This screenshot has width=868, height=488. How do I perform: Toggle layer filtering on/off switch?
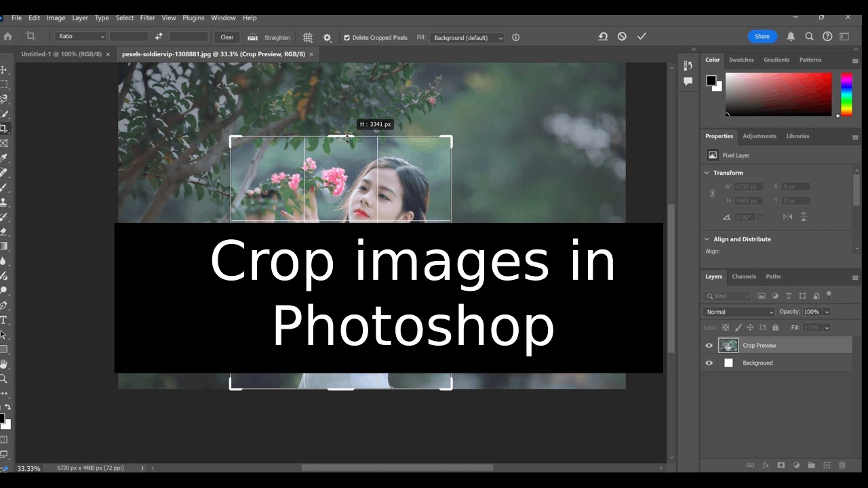pos(829,294)
